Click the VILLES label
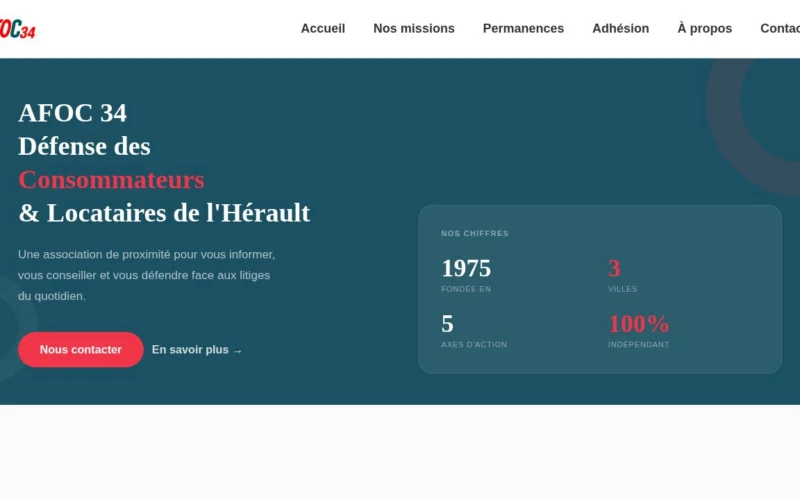This screenshot has height=500, width=800. point(622,289)
